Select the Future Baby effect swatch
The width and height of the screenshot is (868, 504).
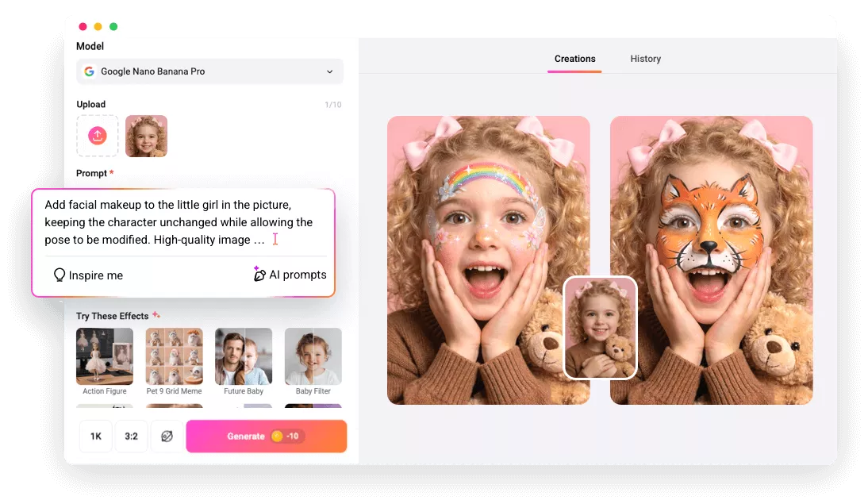pyautogui.click(x=244, y=356)
